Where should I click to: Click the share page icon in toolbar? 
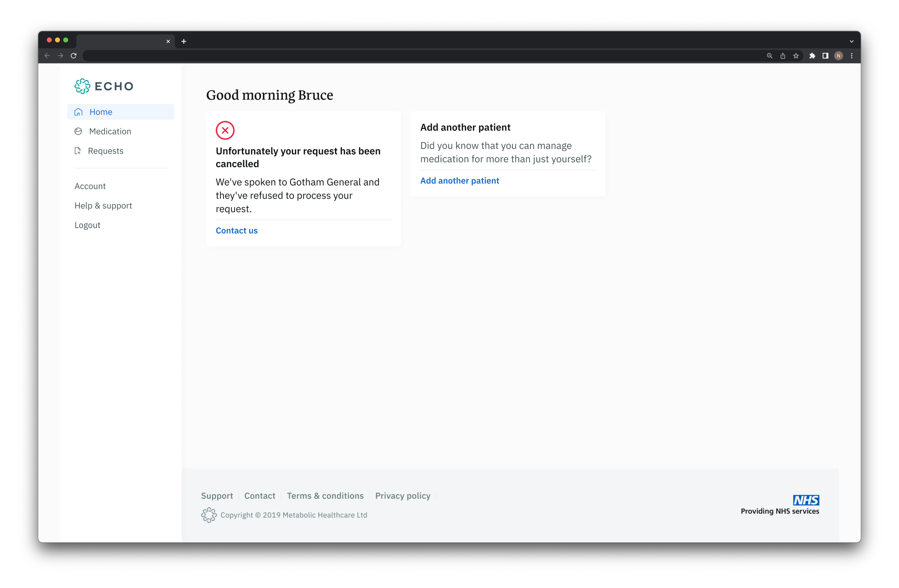(x=783, y=56)
